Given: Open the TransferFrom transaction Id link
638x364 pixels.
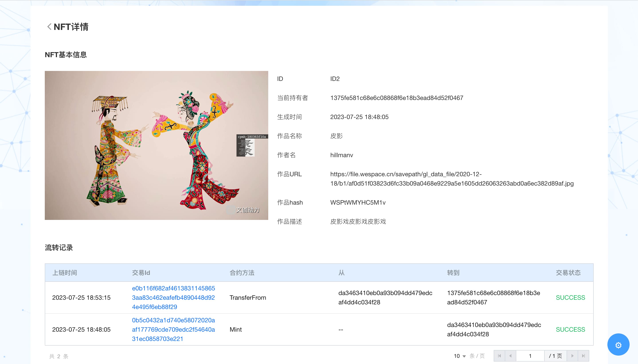Looking at the screenshot, I should [173, 297].
